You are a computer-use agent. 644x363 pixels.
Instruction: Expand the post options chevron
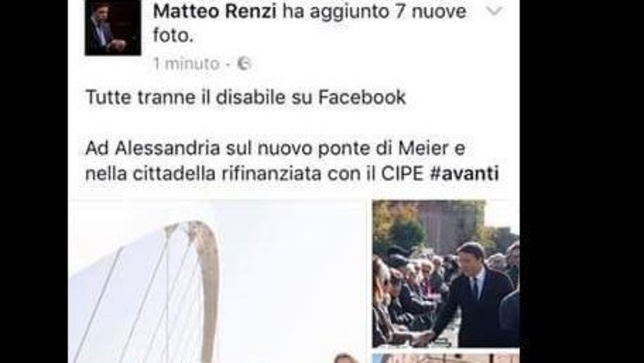click(x=494, y=11)
